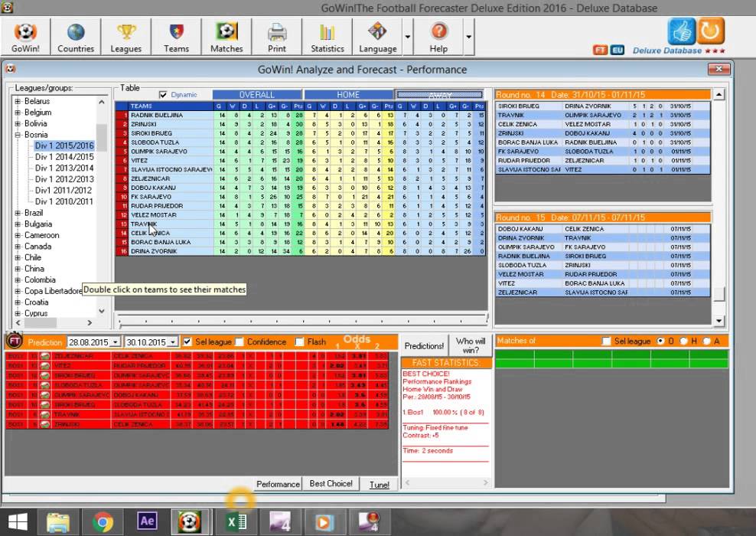Open After Effects from taskbar

pos(147,521)
